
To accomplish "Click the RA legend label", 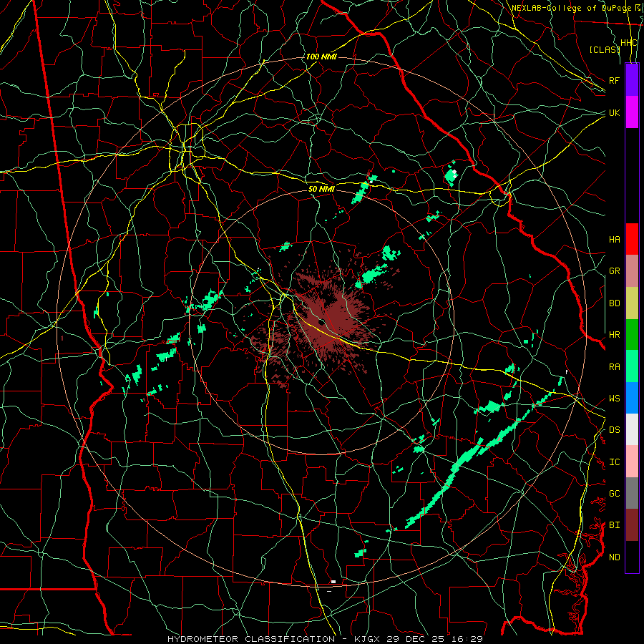I will click(615, 367).
